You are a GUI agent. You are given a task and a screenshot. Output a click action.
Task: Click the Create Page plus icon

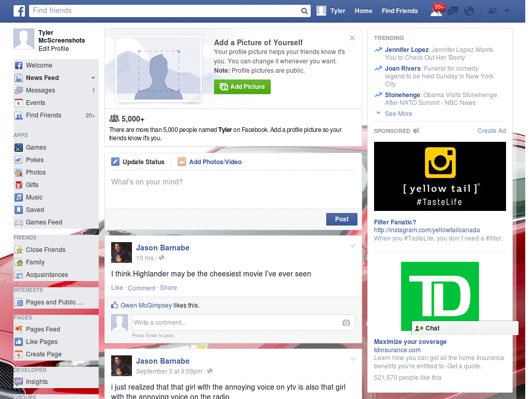coord(19,354)
